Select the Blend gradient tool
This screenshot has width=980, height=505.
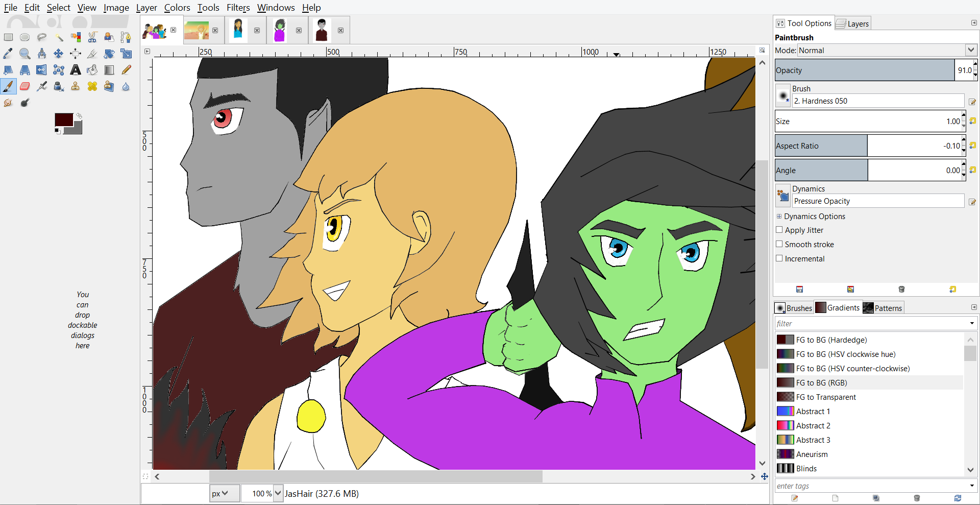pos(109,70)
